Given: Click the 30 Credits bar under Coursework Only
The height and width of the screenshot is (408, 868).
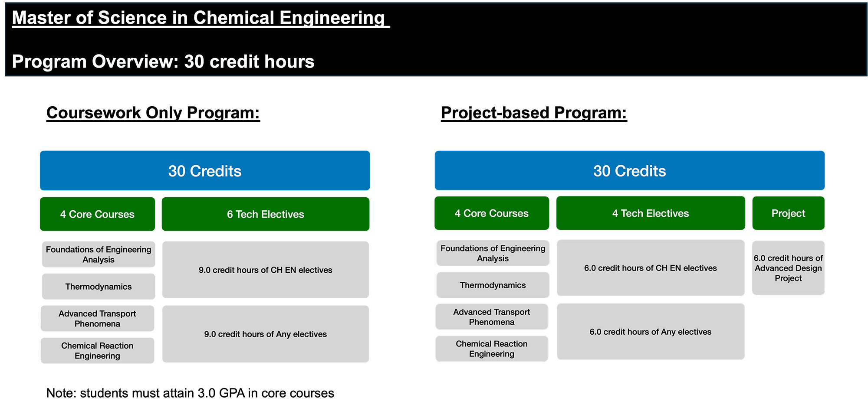Looking at the screenshot, I should coord(205,171).
